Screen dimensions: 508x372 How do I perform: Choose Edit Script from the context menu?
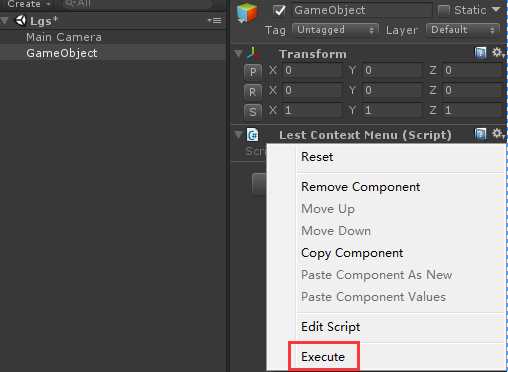(x=387, y=327)
